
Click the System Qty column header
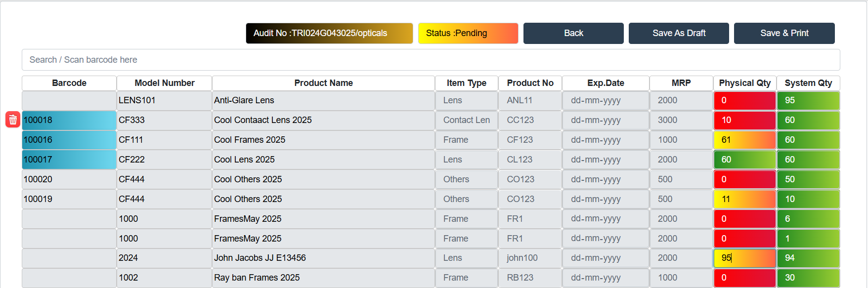tap(808, 83)
